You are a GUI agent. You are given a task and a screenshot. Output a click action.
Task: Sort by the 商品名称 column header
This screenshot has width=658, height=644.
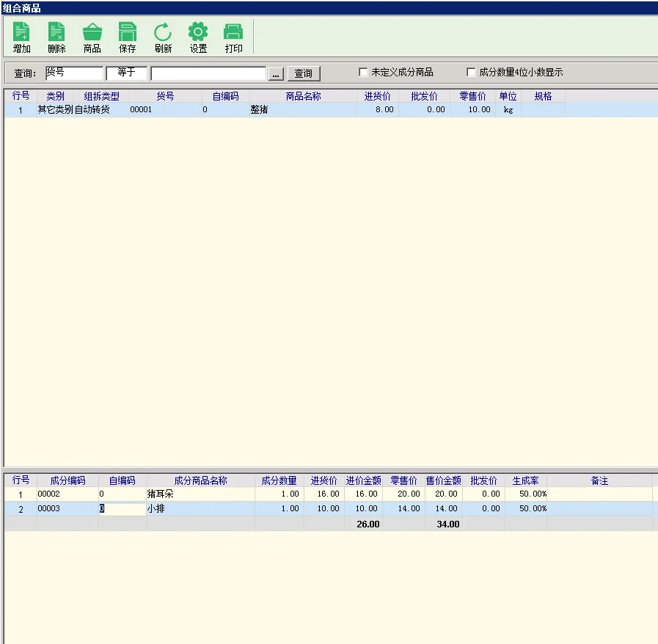point(303,97)
